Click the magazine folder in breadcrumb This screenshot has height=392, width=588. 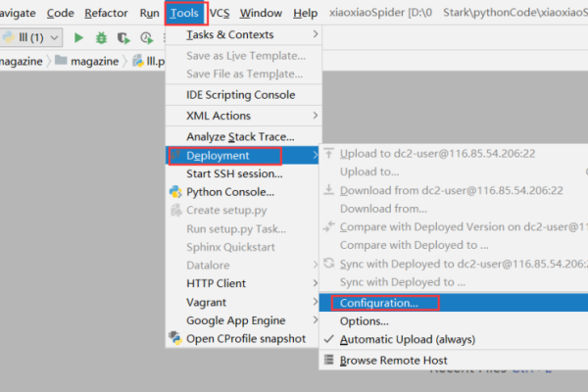[88, 62]
